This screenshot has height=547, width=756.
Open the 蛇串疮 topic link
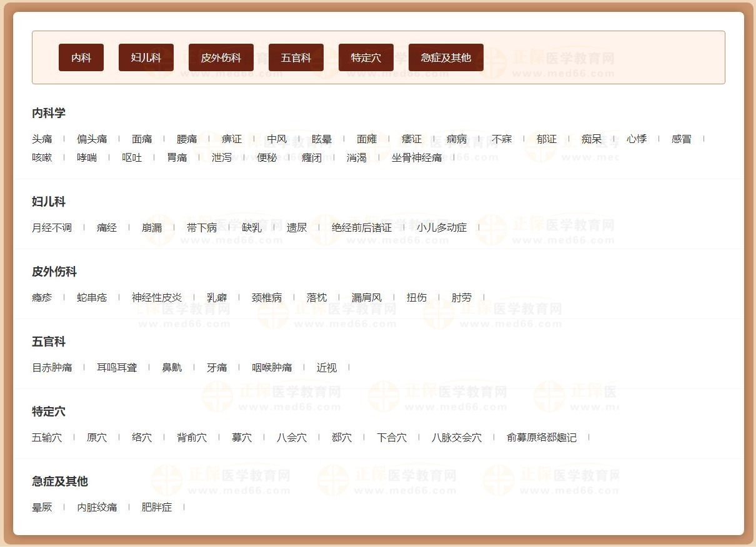[91, 297]
